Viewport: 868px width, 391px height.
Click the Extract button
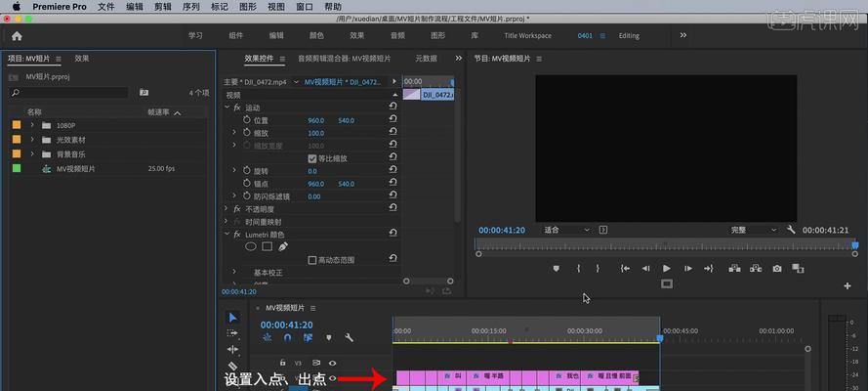(x=756, y=269)
